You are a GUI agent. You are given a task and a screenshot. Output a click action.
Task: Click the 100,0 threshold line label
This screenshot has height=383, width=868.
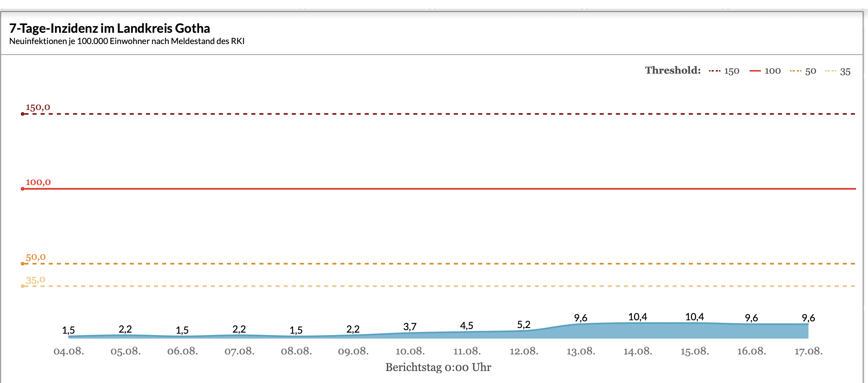point(38,182)
